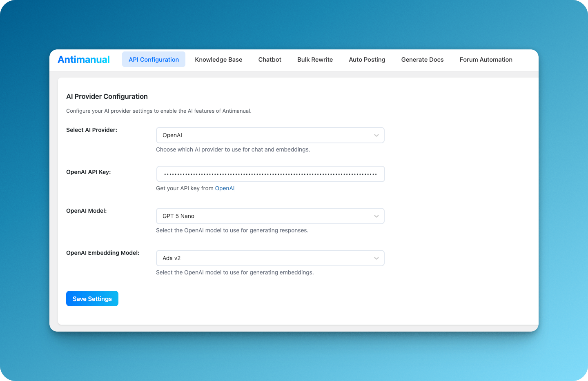Image resolution: width=588 pixels, height=381 pixels.
Task: Open the AI Provider field showing OpenAI
Action: (x=261, y=135)
